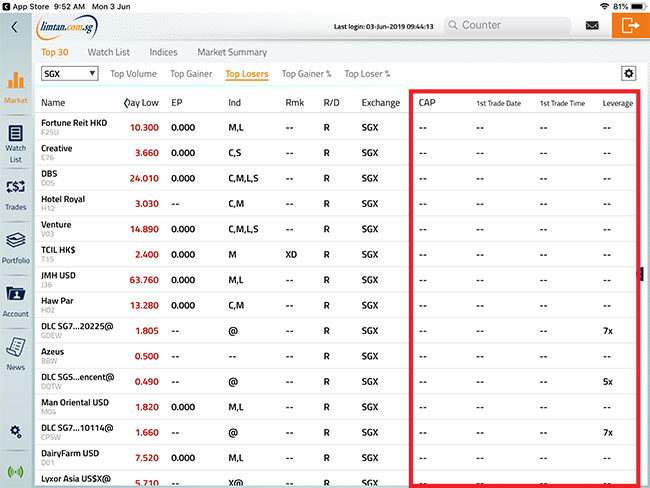Open sidebar settings gear icon

[16, 432]
